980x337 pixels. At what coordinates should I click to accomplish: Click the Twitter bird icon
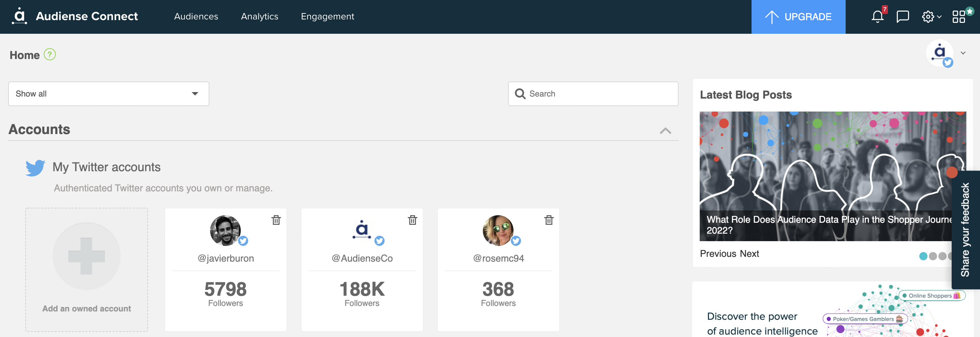[35, 168]
